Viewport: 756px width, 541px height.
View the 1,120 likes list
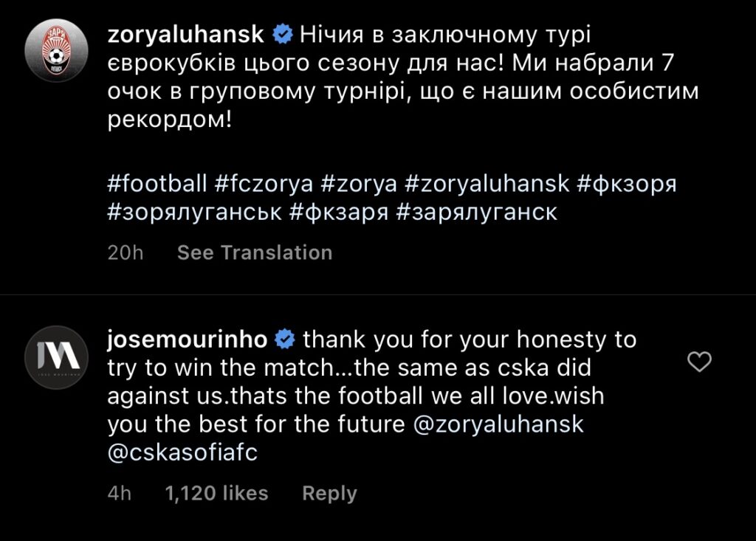pyautogui.click(x=217, y=493)
